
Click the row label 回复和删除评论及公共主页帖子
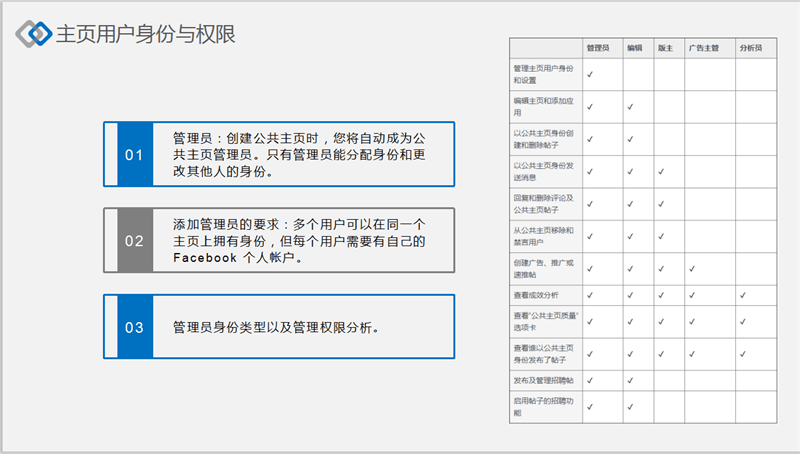point(543,204)
